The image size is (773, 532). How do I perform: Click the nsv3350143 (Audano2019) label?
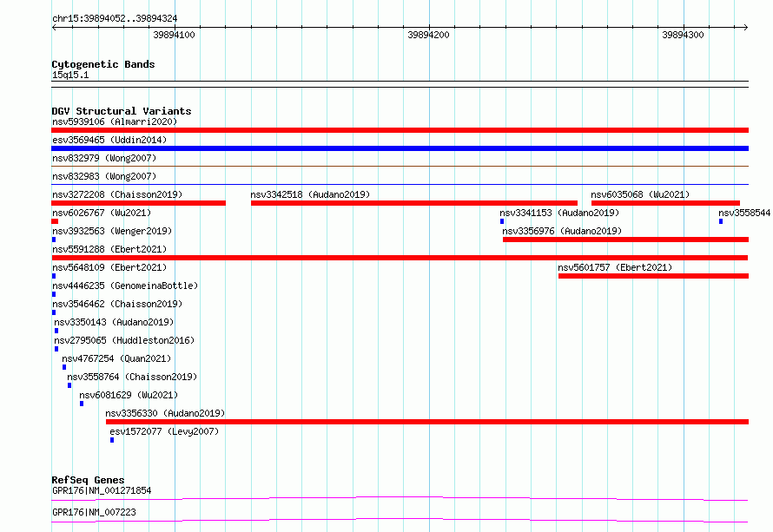(114, 322)
